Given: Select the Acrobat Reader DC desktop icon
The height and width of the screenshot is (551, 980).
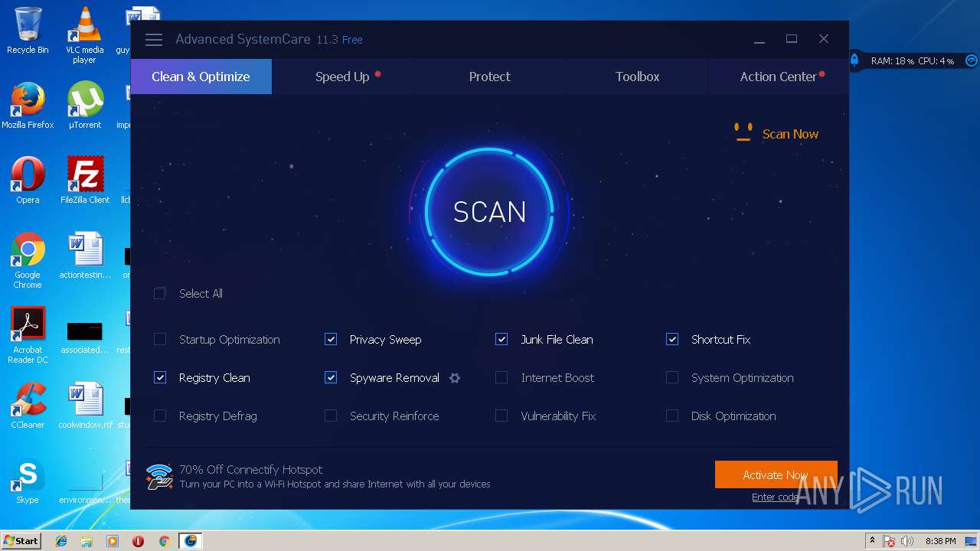Looking at the screenshot, I should click(28, 335).
